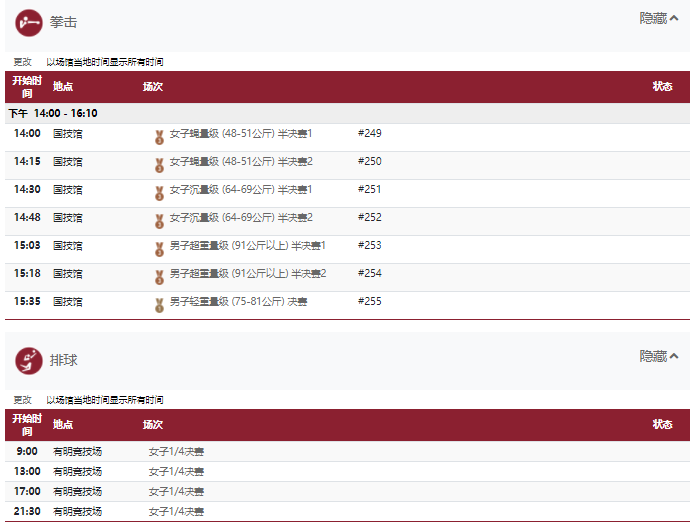Select the 21:30 女子1/4决赛 volleyball row
The image size is (696, 527).
tap(347, 511)
